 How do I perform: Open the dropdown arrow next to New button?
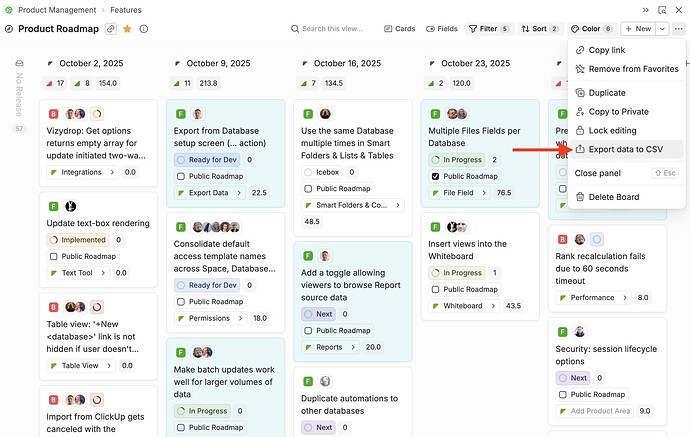(x=662, y=29)
